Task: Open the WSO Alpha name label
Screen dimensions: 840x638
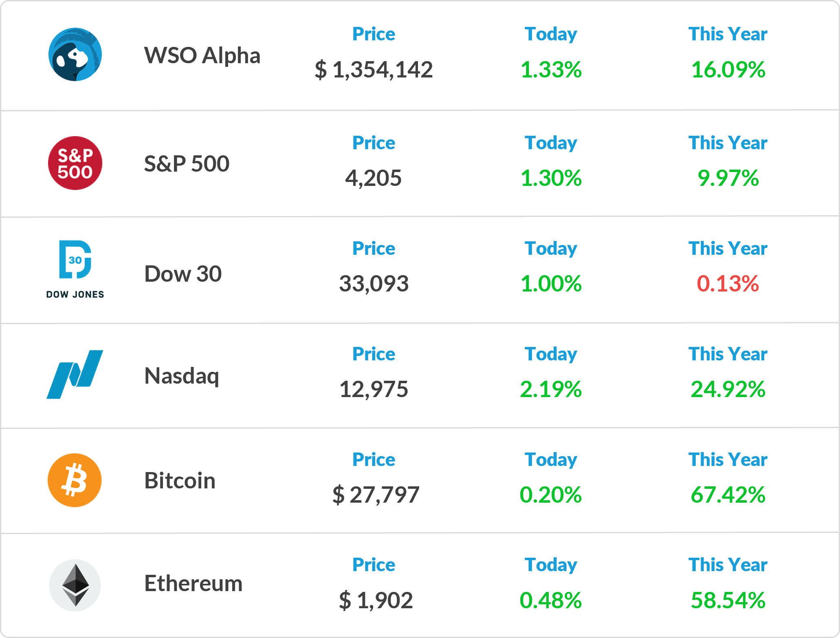Action: tap(202, 56)
